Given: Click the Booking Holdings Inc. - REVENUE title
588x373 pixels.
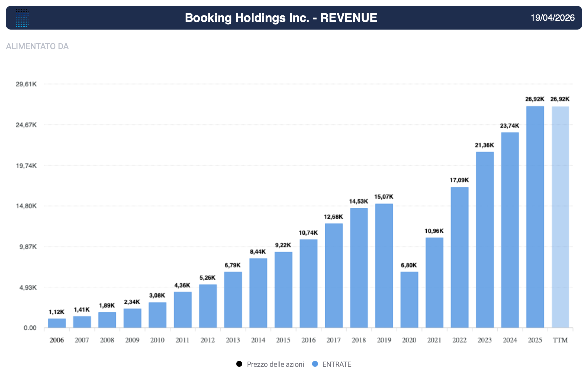Looking at the screenshot, I should click(281, 18).
